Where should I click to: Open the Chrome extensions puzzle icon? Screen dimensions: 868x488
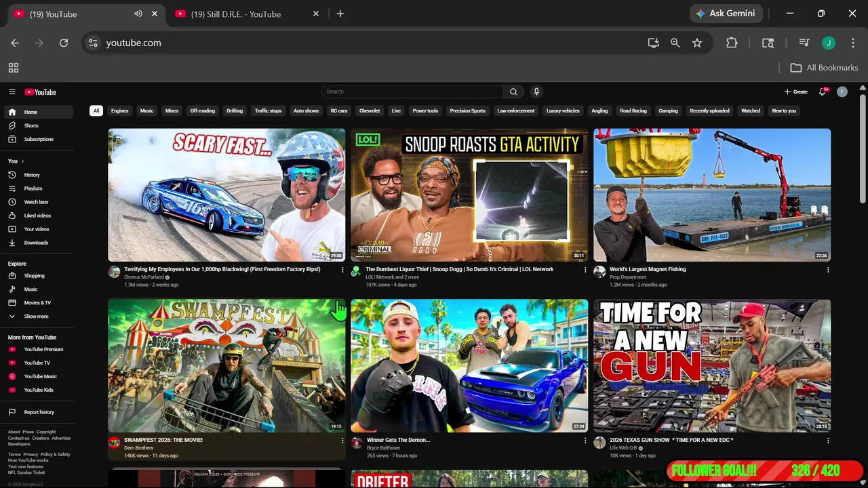tap(732, 43)
